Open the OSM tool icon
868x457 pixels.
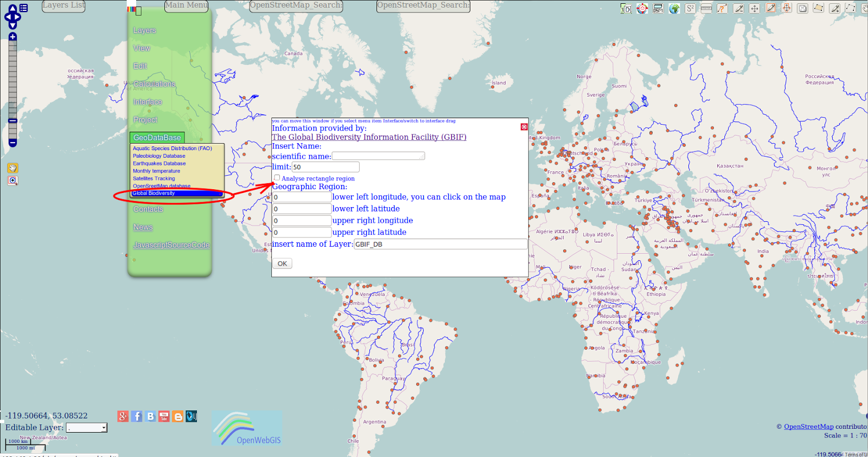point(658,9)
